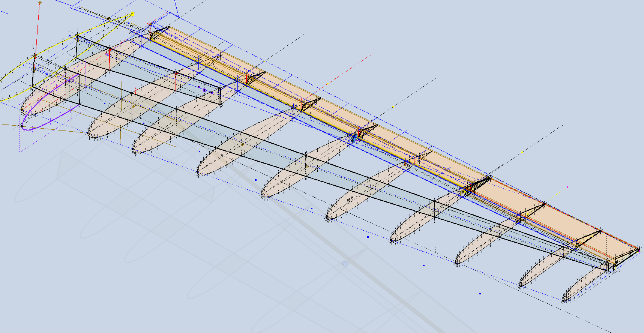Select the purple circular marker on short spar
Viewport: 644px width, 333px height.
pos(204,90)
